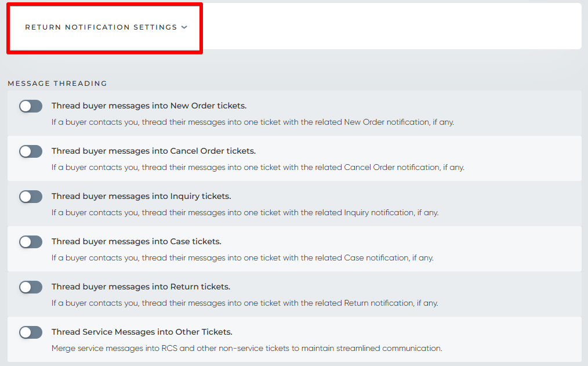Click description mentioning related Return notification

(x=245, y=303)
